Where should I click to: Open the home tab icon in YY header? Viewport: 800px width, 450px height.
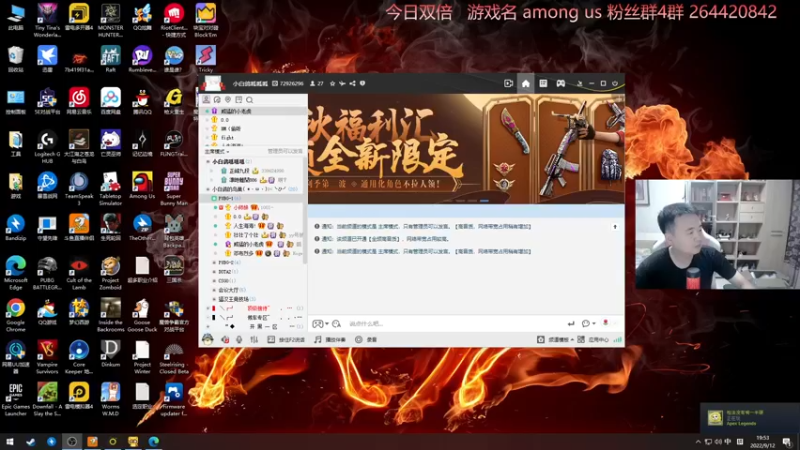click(x=526, y=83)
